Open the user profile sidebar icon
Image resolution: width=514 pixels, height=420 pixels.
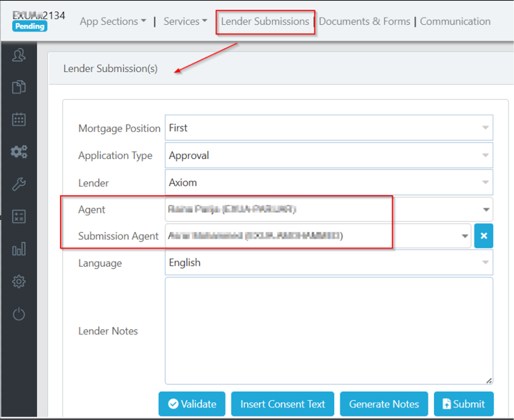pyautogui.click(x=18, y=55)
